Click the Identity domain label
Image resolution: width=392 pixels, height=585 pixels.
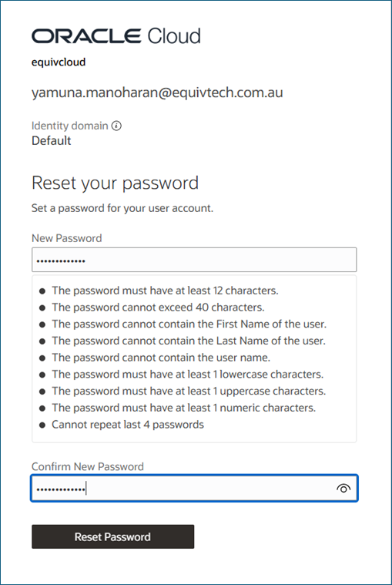pos(69,126)
